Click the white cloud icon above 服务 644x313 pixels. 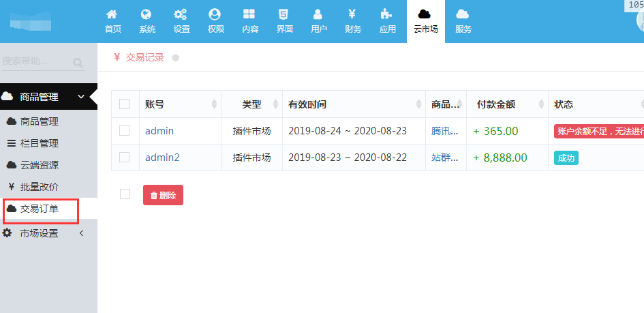pos(463,14)
